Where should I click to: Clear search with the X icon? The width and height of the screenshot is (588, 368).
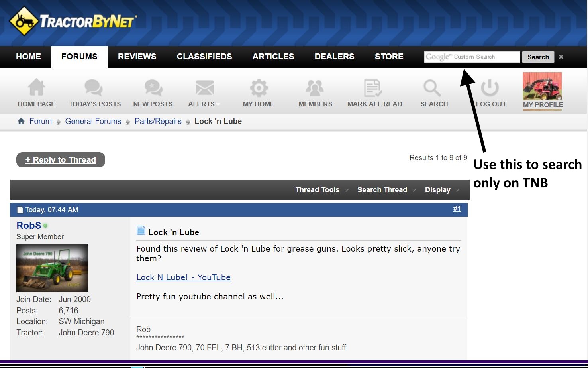[561, 57]
